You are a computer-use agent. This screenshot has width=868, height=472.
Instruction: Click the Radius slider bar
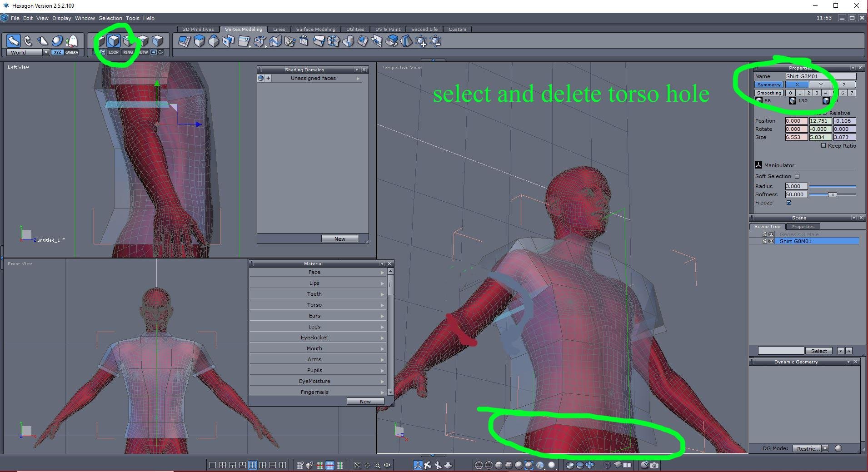click(833, 186)
